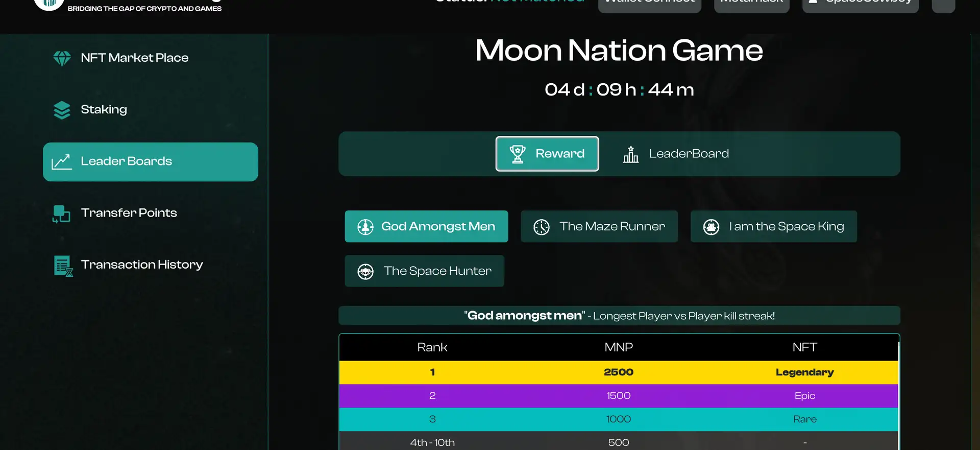
Task: Click the Transaction History document icon
Action: pos(63,266)
